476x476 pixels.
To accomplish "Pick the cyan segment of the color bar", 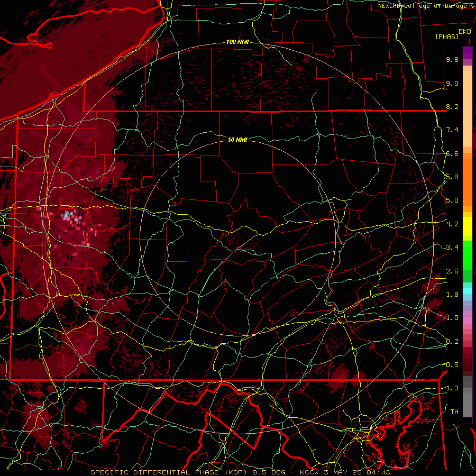I will click(467, 291).
